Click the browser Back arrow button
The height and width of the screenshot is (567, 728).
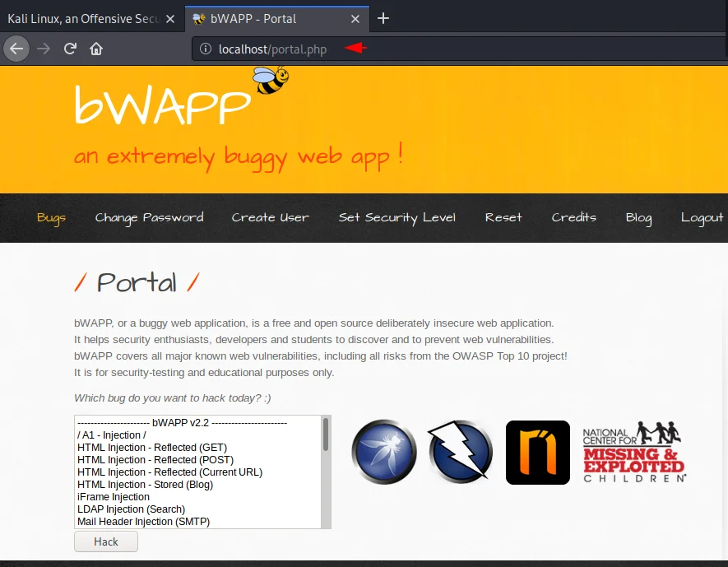pyautogui.click(x=16, y=49)
